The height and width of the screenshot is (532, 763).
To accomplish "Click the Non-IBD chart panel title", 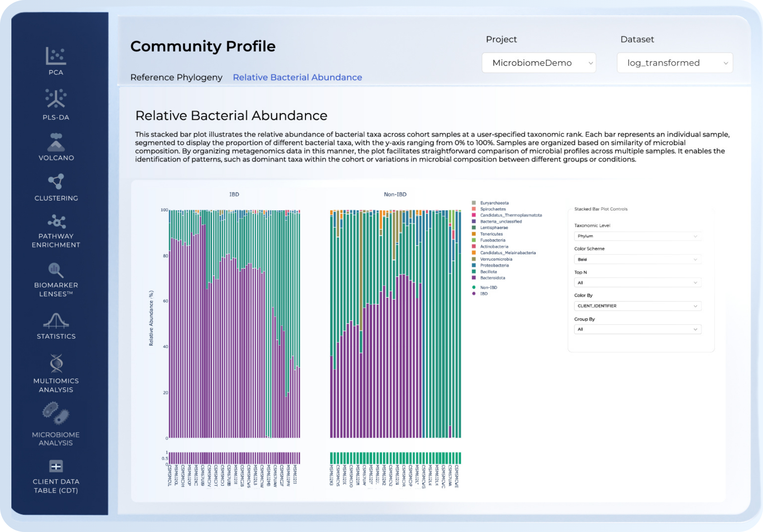I will point(395,194).
